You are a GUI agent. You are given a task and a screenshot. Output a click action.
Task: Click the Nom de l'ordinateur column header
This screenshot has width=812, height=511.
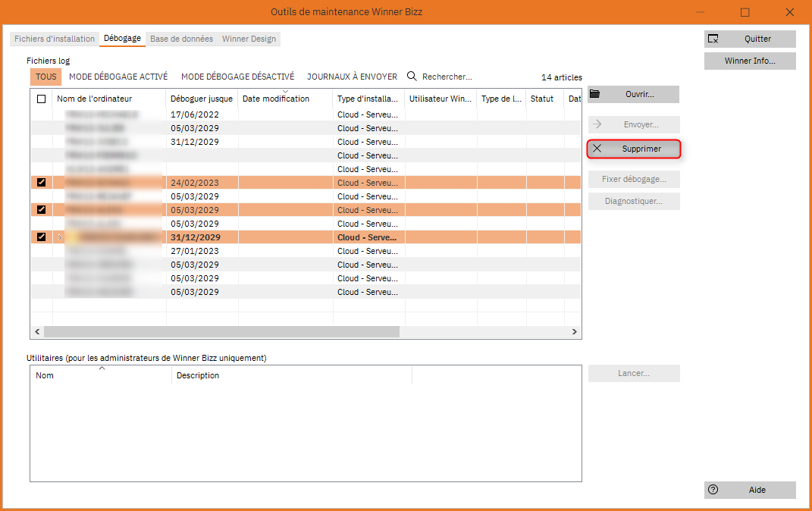tap(109, 99)
